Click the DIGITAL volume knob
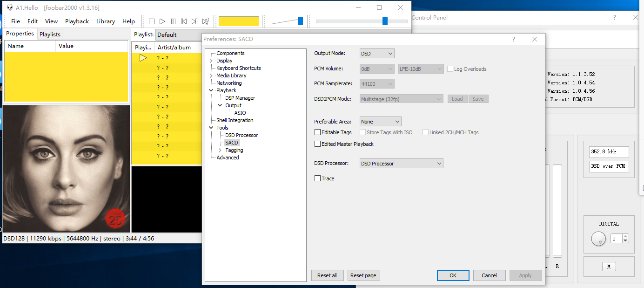The image size is (644, 288). pyautogui.click(x=598, y=239)
